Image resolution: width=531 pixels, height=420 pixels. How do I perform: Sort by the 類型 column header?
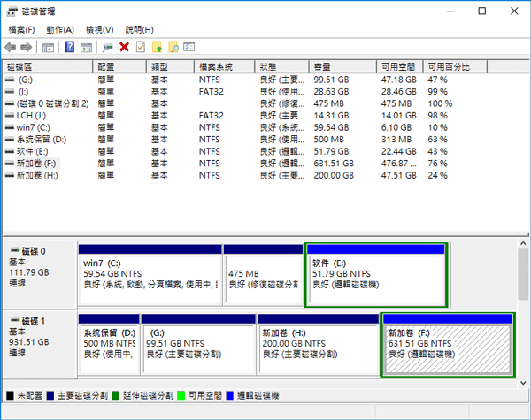pos(170,66)
